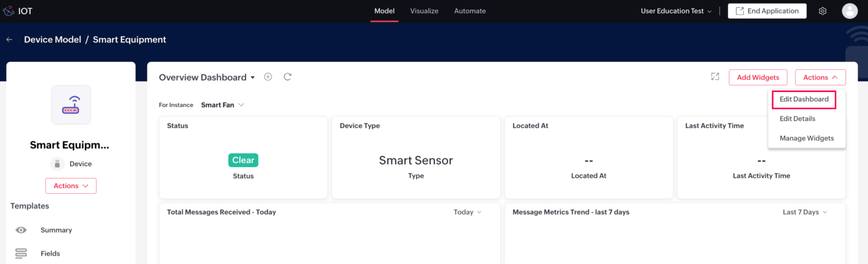Open User Education Test application dropdown
The image size is (868, 264).
[676, 11]
